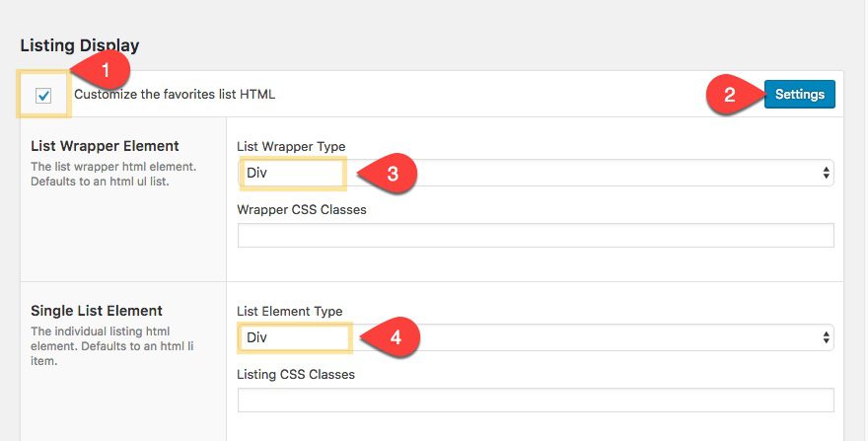Click the Listing CSS Classes field label
Image resolution: width=868 pixels, height=441 pixels.
click(x=296, y=374)
